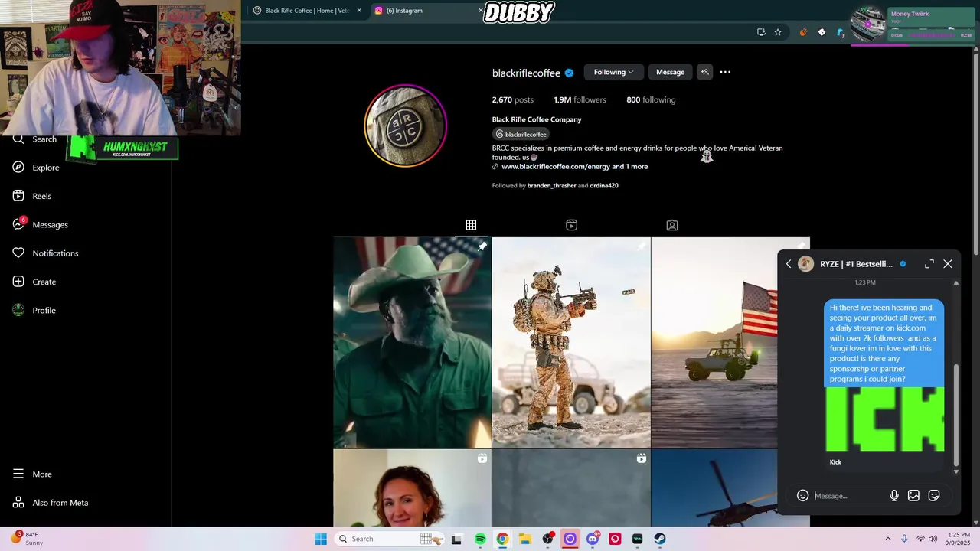Open Discord from the taskbar
The height and width of the screenshot is (551, 980).
(593, 539)
